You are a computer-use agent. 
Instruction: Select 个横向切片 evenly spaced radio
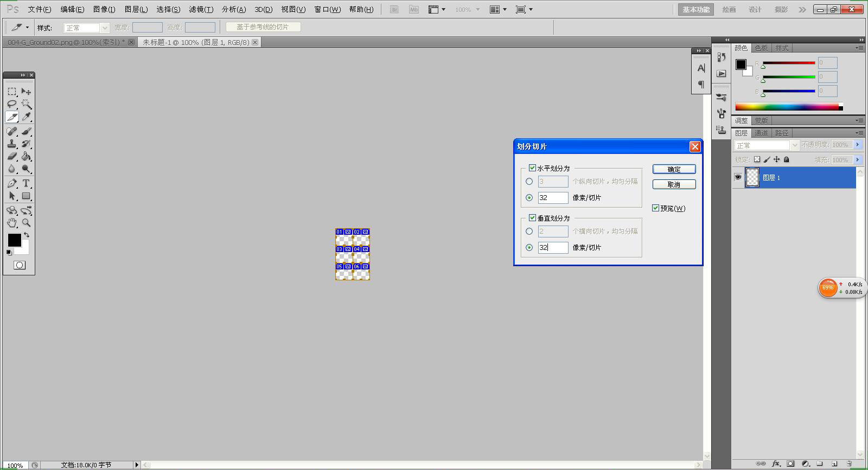coord(529,231)
